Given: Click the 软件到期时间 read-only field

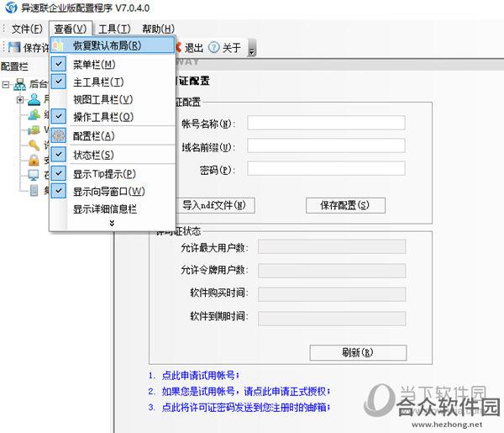Looking at the screenshot, I should pos(332,318).
